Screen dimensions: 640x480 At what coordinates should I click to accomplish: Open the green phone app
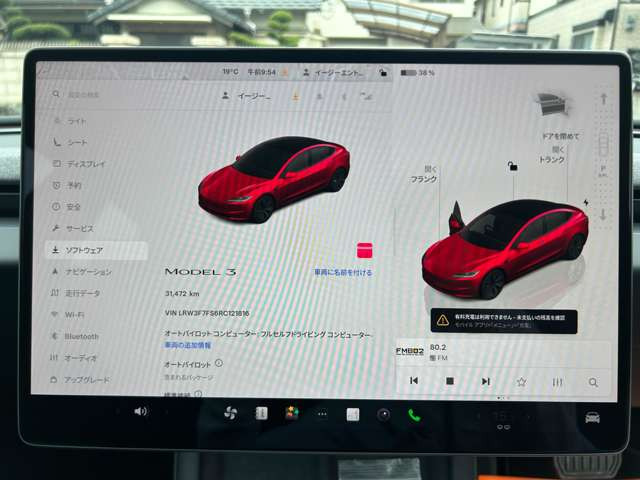coord(414,416)
